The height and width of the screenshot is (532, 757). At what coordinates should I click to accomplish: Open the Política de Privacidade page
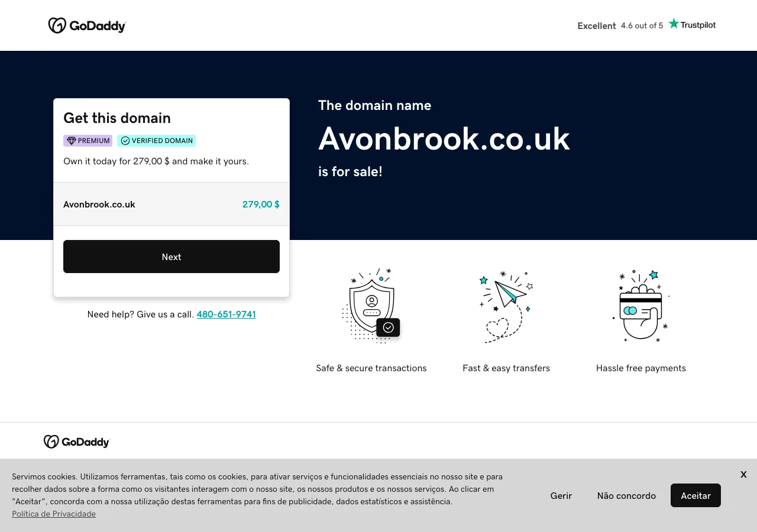(x=54, y=514)
